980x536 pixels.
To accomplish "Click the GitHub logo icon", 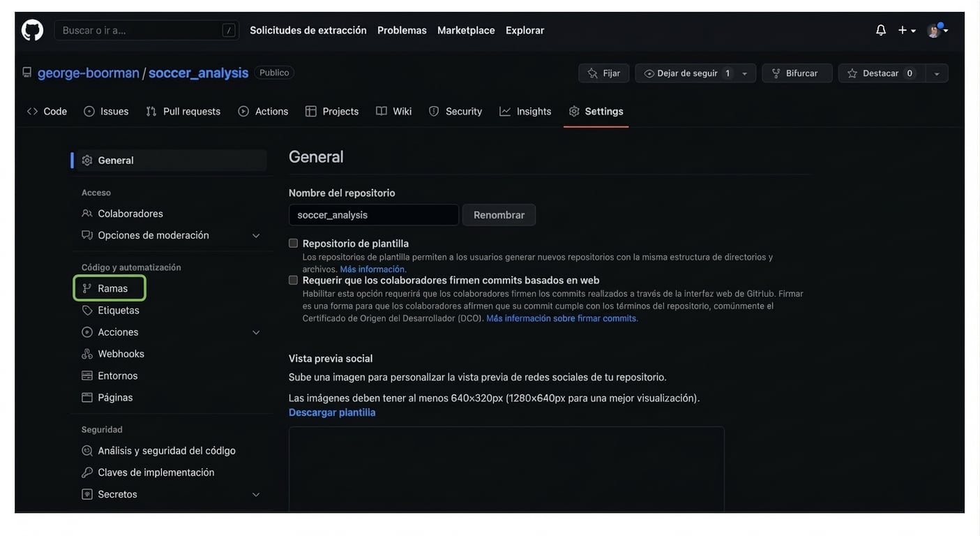I will tap(32, 30).
